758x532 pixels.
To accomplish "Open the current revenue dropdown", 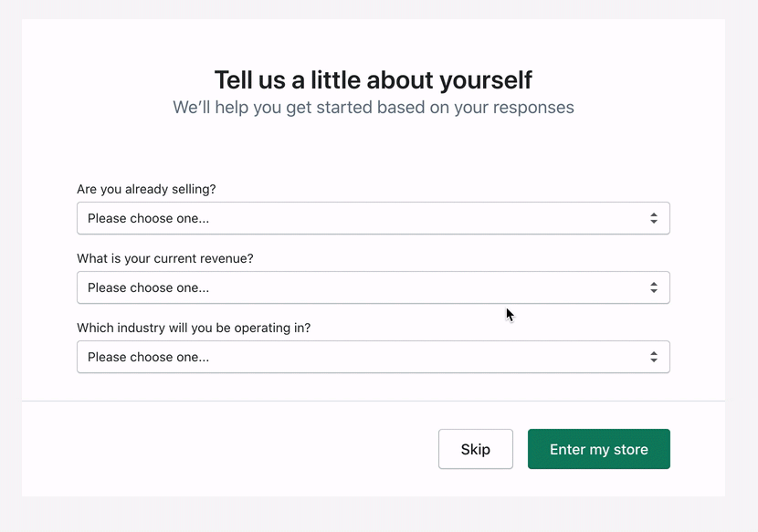I will pos(373,287).
